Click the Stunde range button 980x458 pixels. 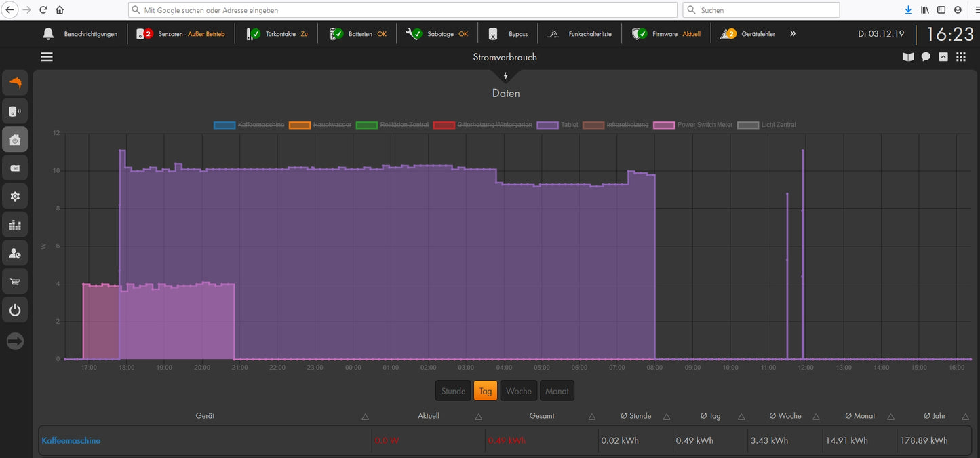coord(453,391)
